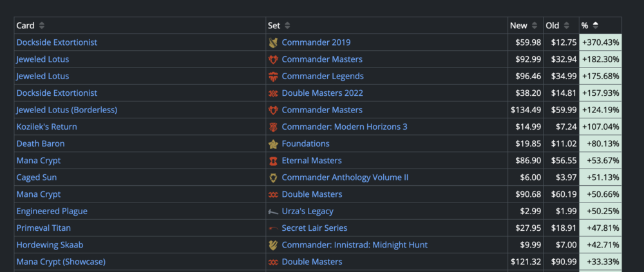Click the Commander Anthology Volume II icon

274,177
